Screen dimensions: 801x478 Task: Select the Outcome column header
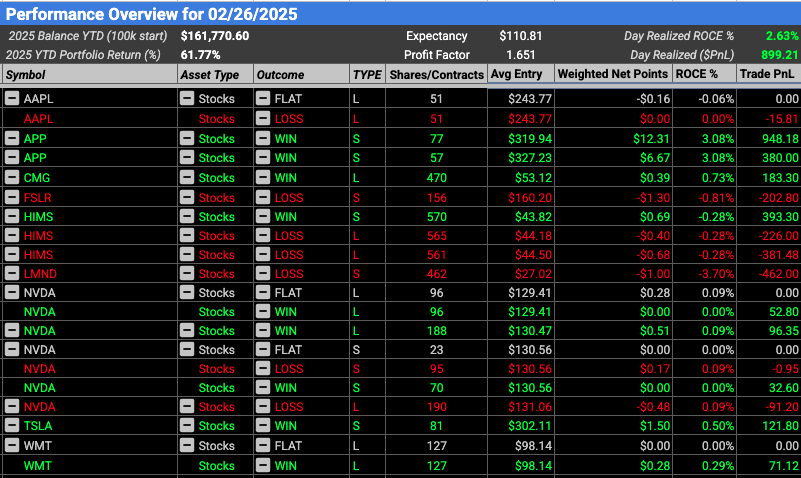301,75
